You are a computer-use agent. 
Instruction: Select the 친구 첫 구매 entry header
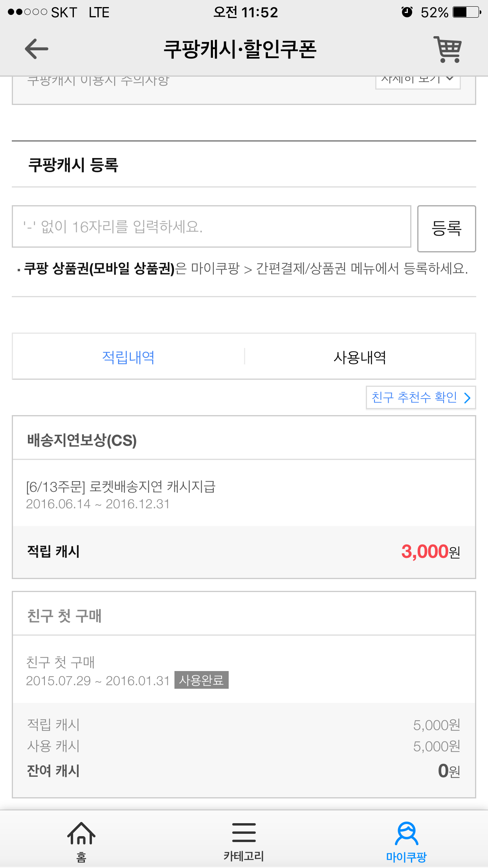coord(64,616)
